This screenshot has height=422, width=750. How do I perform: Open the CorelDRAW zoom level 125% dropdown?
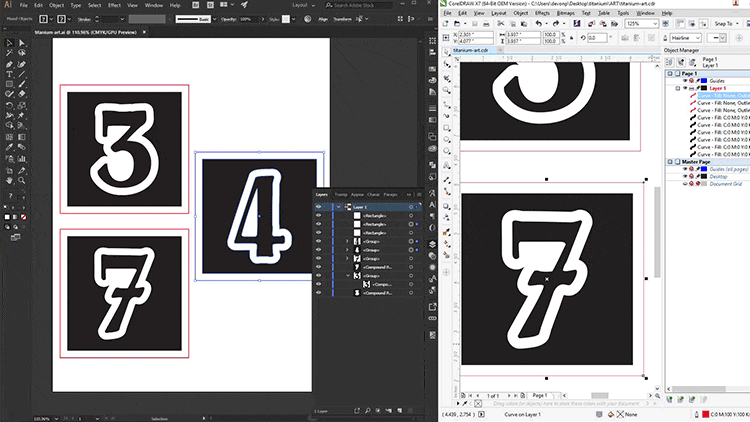tap(655, 23)
